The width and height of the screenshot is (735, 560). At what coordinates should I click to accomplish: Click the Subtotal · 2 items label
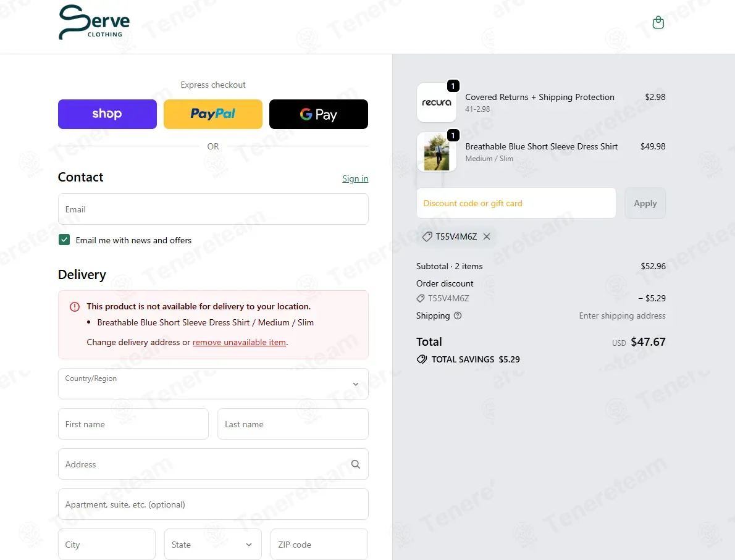(x=449, y=266)
